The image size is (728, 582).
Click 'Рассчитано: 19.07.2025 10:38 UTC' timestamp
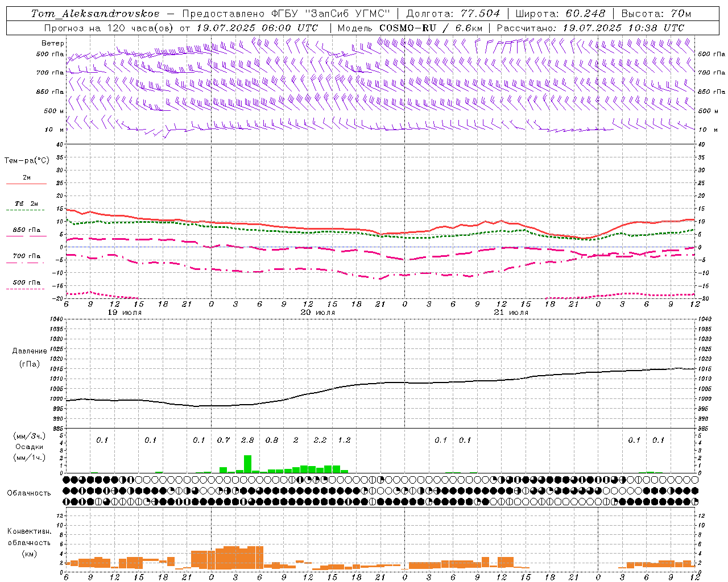tap(590, 28)
